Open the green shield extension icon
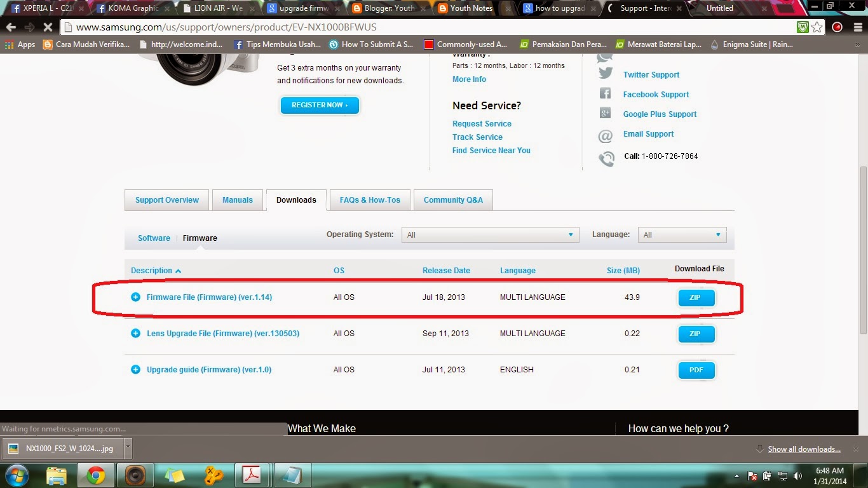This screenshot has height=488, width=868. tap(803, 27)
